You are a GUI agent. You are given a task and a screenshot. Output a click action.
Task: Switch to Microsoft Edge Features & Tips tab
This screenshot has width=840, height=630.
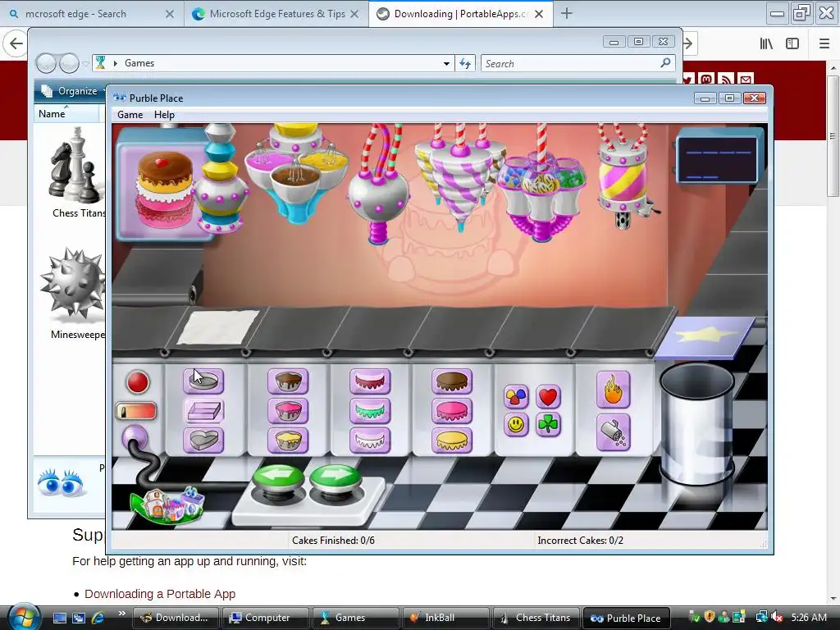point(277,14)
